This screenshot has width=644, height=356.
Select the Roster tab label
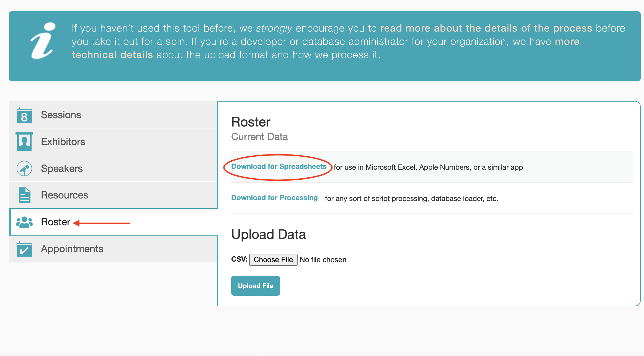(x=55, y=222)
